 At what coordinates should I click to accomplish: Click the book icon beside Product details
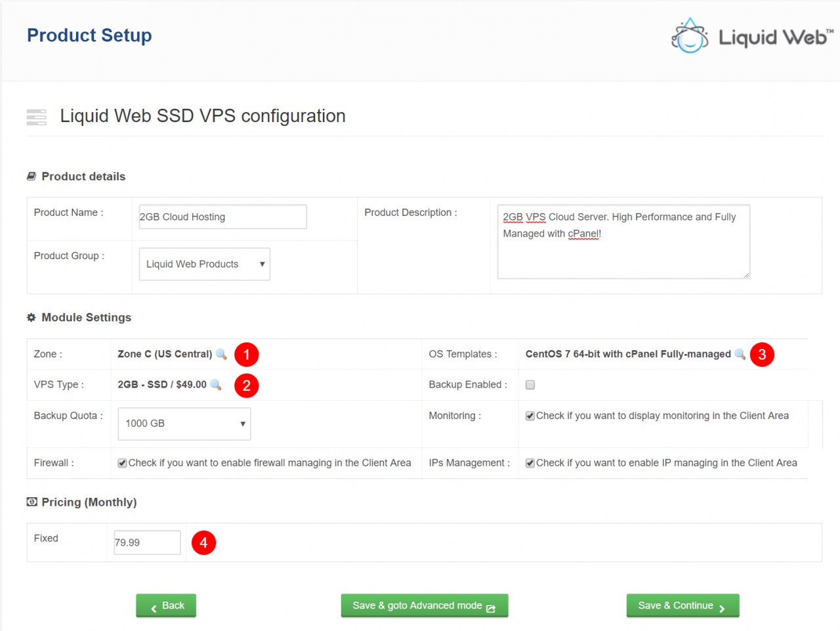[x=31, y=176]
